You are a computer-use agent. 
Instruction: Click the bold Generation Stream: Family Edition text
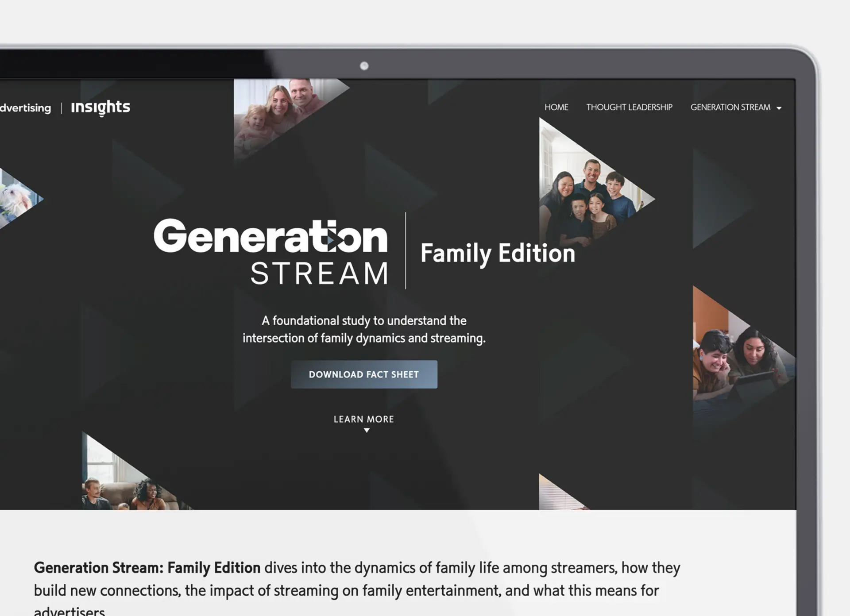tap(147, 567)
